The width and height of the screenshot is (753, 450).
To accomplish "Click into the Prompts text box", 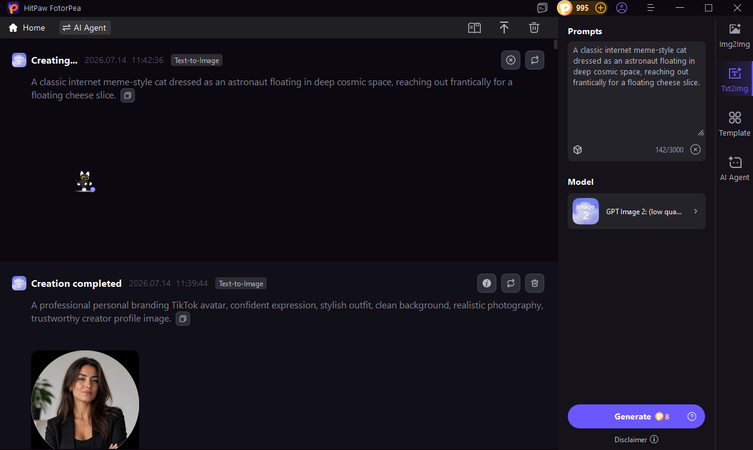I will click(x=636, y=91).
